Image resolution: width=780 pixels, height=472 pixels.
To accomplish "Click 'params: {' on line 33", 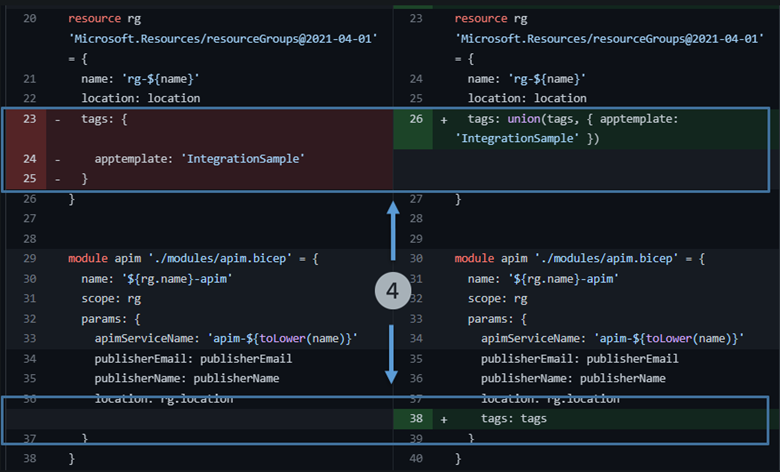I will 497,319.
